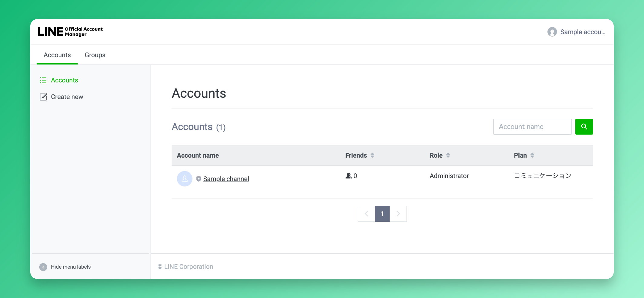Viewport: 644px width, 298px height.
Task: Collapse sidebar with Hide menu labels arrow
Action: pyautogui.click(x=43, y=267)
